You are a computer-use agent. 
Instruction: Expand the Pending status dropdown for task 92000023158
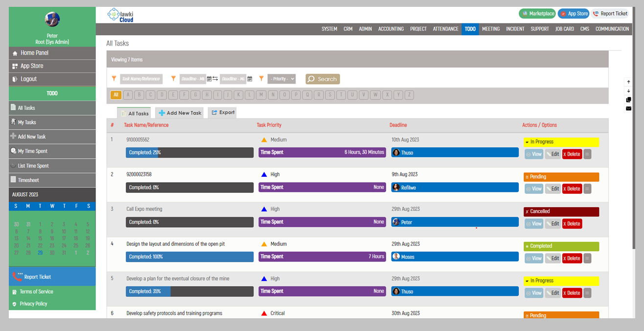pyautogui.click(x=561, y=177)
